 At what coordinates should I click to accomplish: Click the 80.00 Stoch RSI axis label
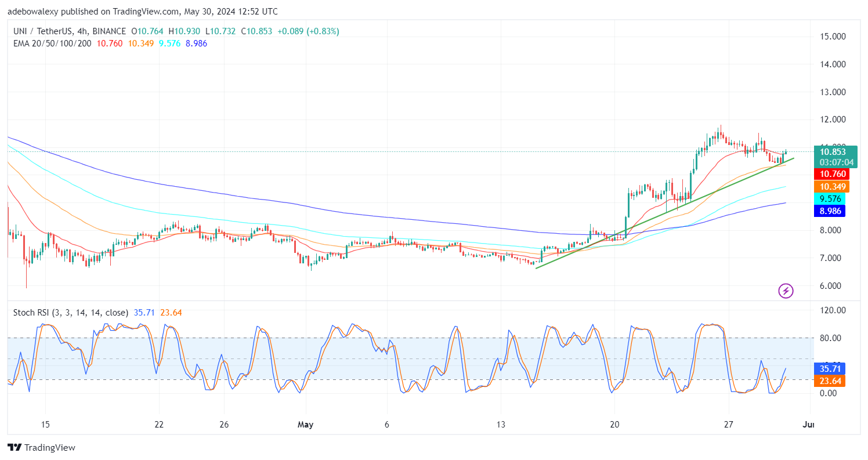point(830,338)
